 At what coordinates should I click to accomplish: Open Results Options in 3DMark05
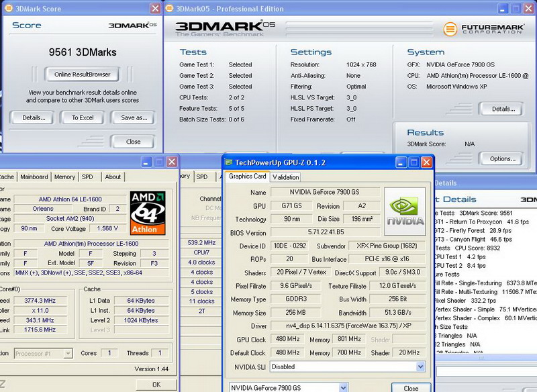(x=502, y=159)
